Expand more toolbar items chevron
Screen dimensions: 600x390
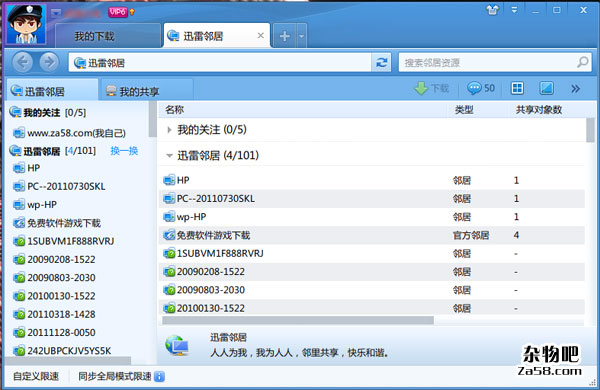[x=575, y=89]
